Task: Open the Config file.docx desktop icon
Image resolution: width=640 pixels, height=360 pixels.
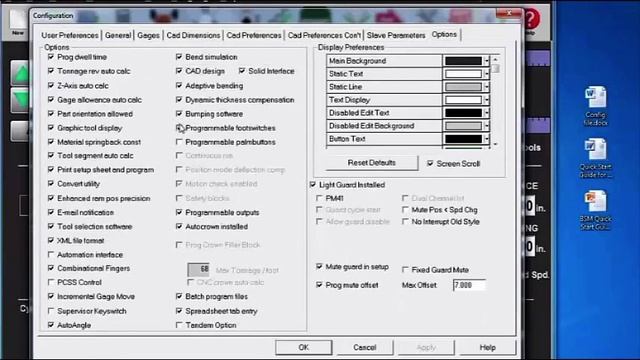Action: click(x=596, y=106)
